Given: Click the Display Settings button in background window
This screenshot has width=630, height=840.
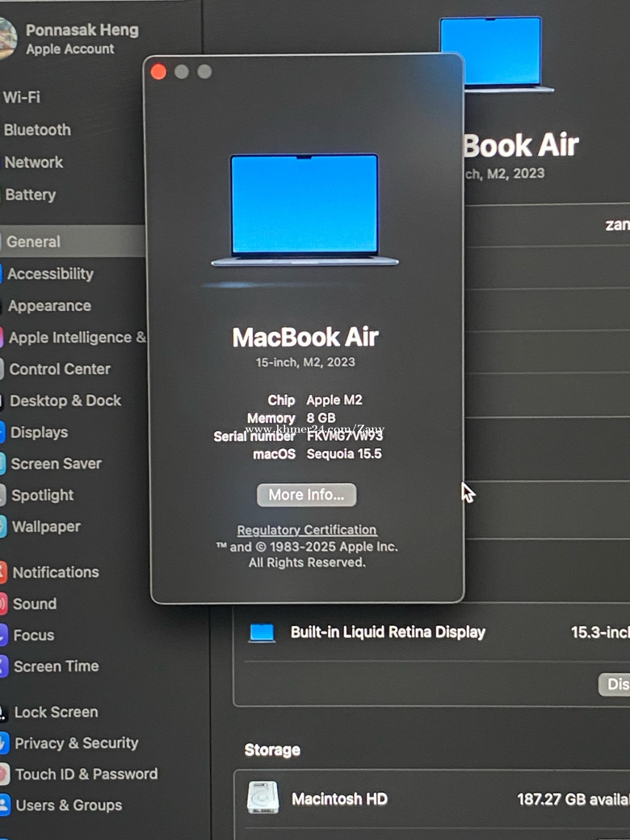Looking at the screenshot, I should click(614, 684).
